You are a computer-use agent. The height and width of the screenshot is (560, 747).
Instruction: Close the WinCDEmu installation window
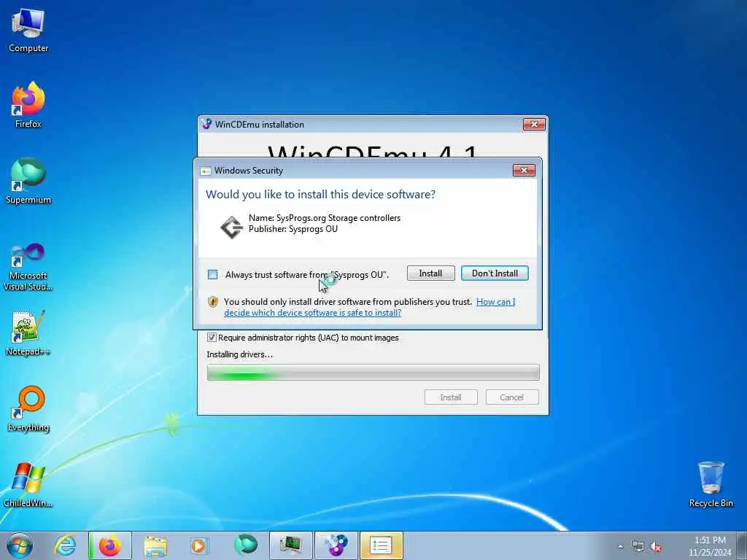(x=534, y=124)
